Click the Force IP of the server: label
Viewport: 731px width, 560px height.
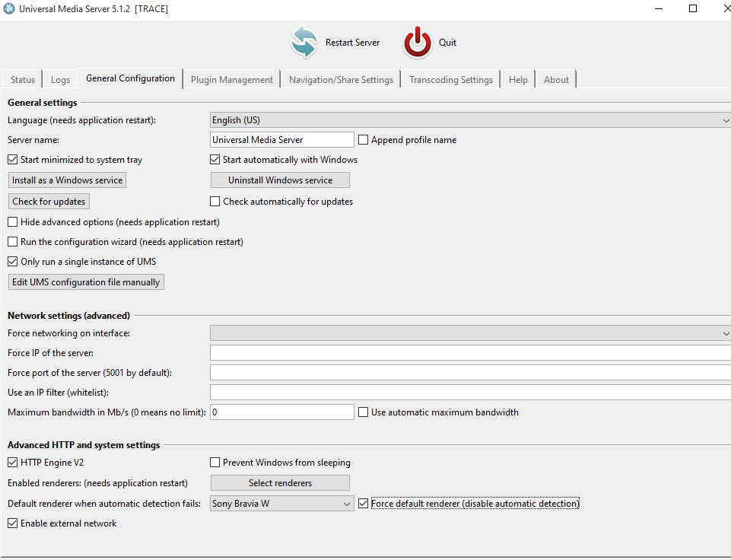[x=50, y=353]
